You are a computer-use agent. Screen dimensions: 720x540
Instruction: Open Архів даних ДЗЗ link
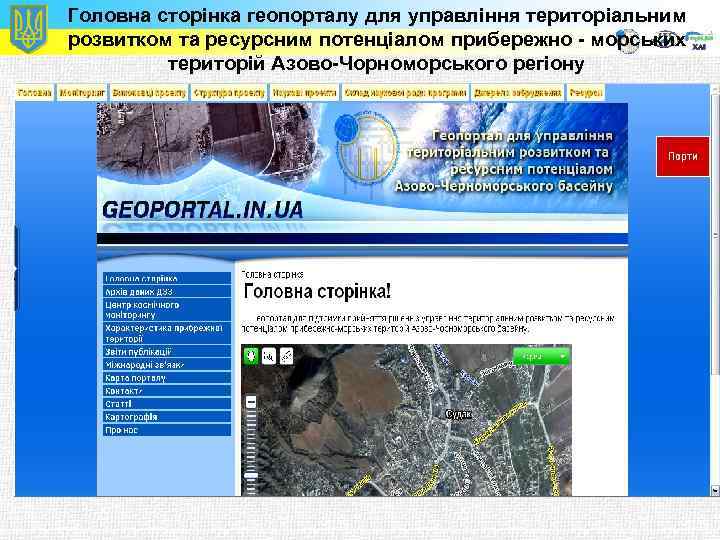point(167,292)
